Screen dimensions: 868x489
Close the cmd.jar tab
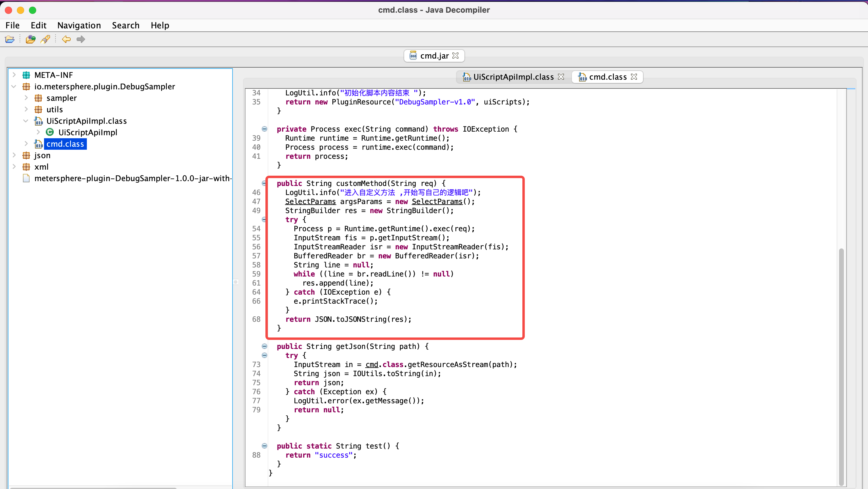pyautogui.click(x=456, y=56)
